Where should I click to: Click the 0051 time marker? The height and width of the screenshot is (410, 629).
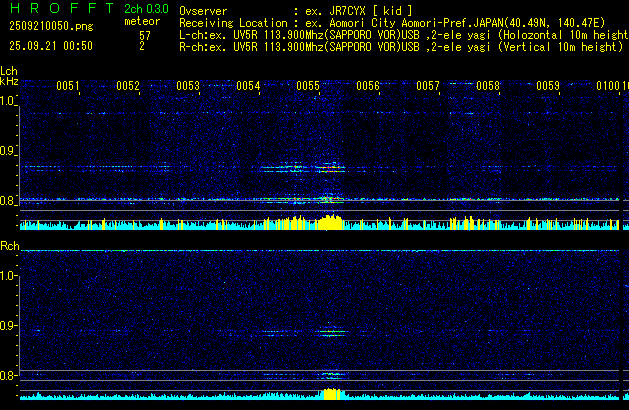(x=68, y=86)
